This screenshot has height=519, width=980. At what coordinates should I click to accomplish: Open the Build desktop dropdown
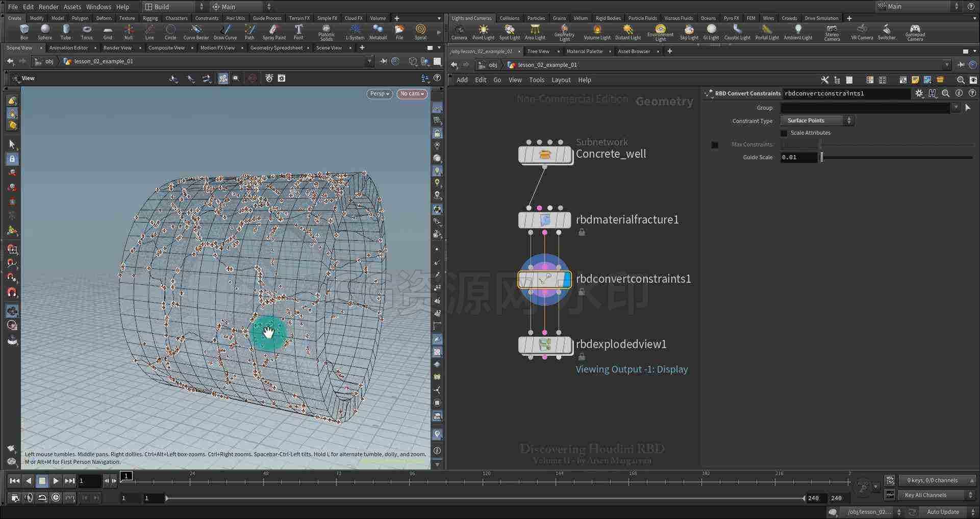click(173, 7)
